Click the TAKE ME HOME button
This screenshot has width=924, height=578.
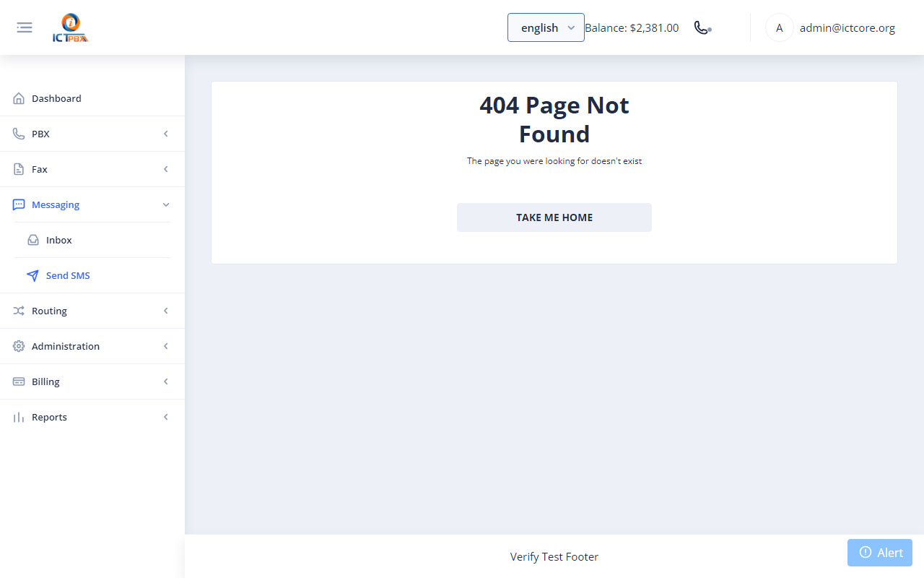tap(554, 217)
